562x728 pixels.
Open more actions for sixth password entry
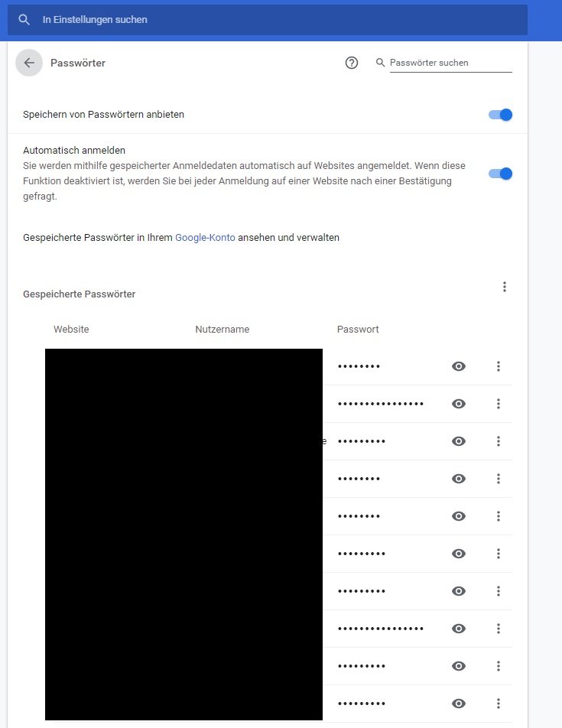click(x=499, y=554)
